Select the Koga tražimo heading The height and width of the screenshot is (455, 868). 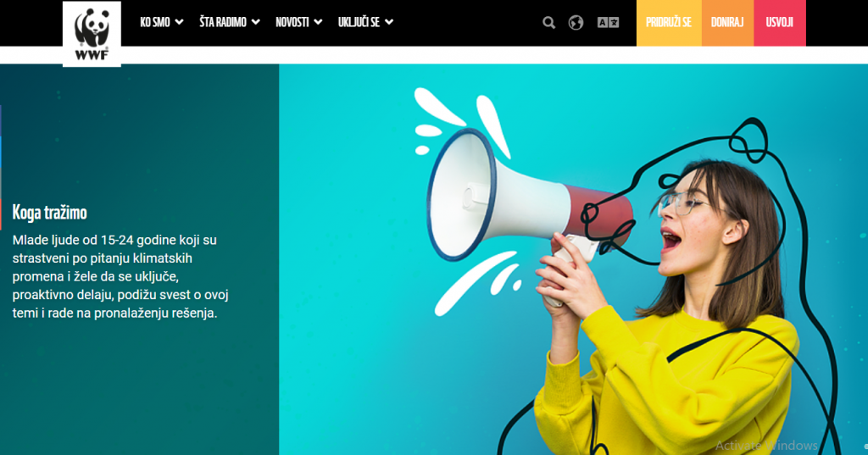(x=50, y=213)
